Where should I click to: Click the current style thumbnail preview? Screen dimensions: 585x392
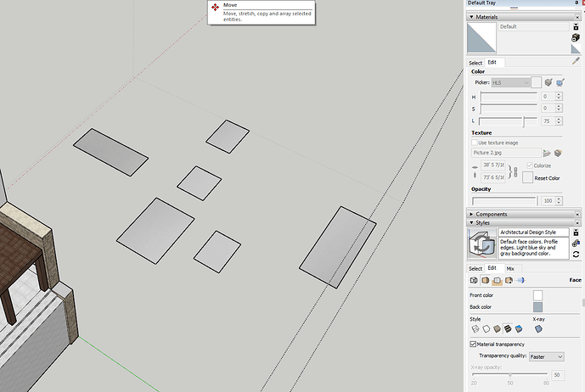(x=481, y=244)
